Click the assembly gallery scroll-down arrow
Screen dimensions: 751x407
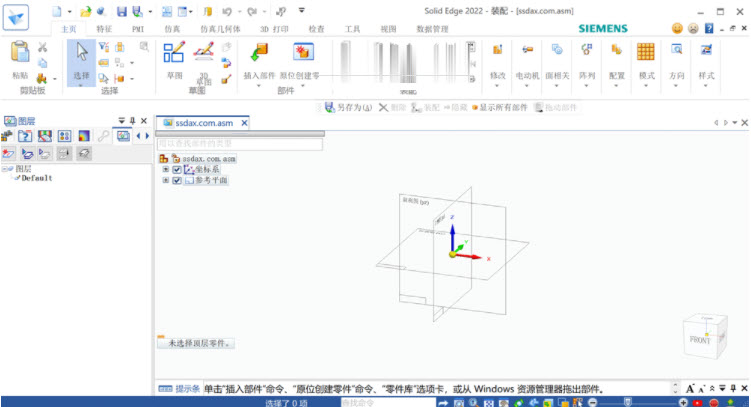pos(472,63)
